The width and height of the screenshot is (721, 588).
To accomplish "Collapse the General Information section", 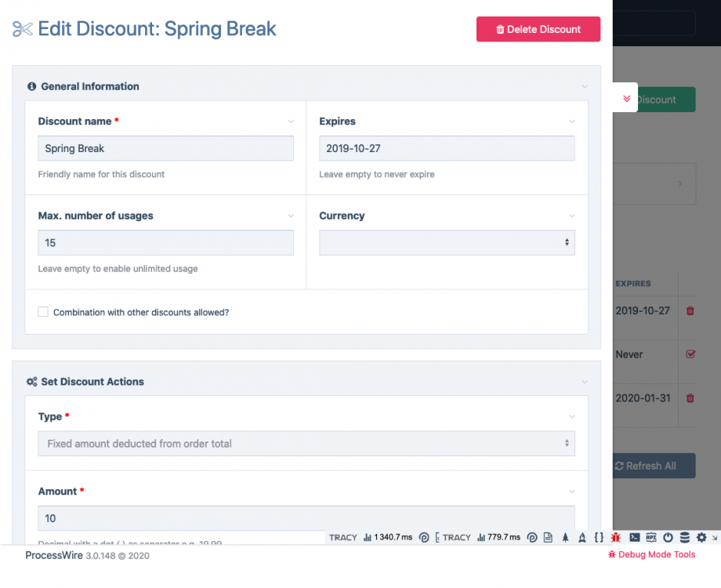I will pyautogui.click(x=585, y=86).
